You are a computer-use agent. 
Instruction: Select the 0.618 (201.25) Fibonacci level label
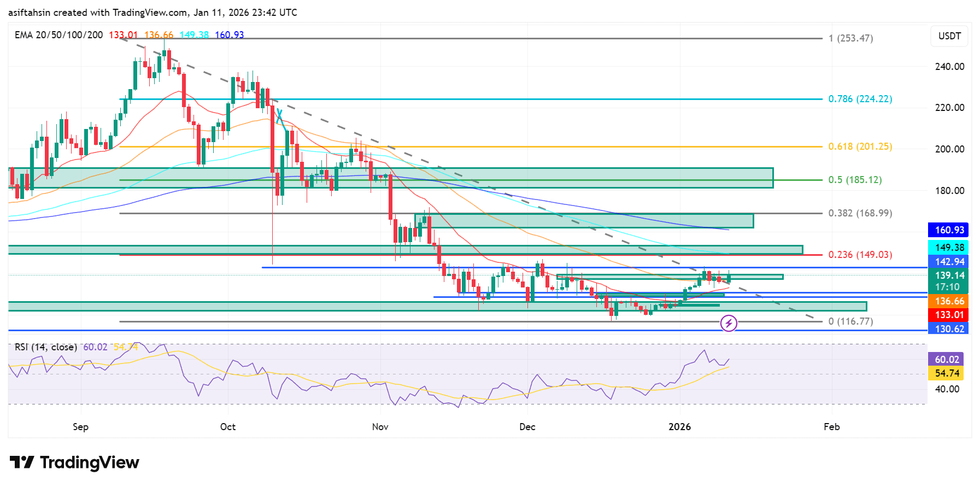tap(860, 146)
